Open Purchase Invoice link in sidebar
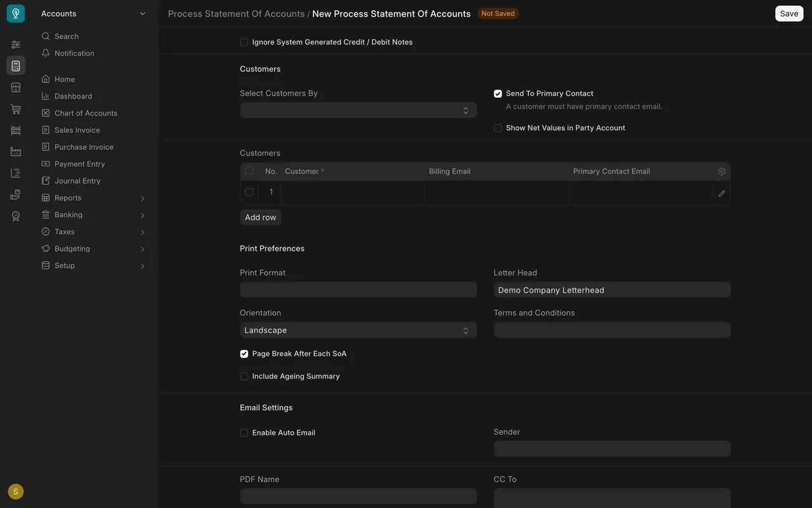Screen dimensions: 812x508 (84, 147)
